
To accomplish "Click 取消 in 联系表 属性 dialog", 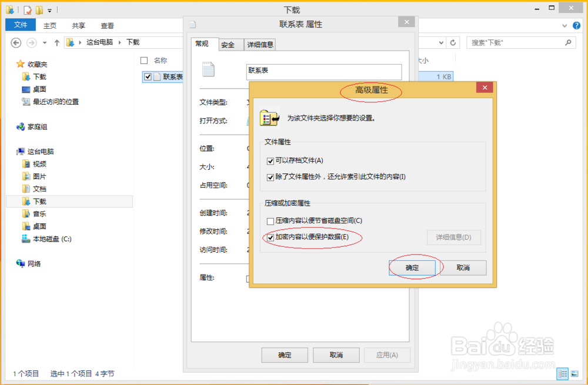I will [336, 355].
